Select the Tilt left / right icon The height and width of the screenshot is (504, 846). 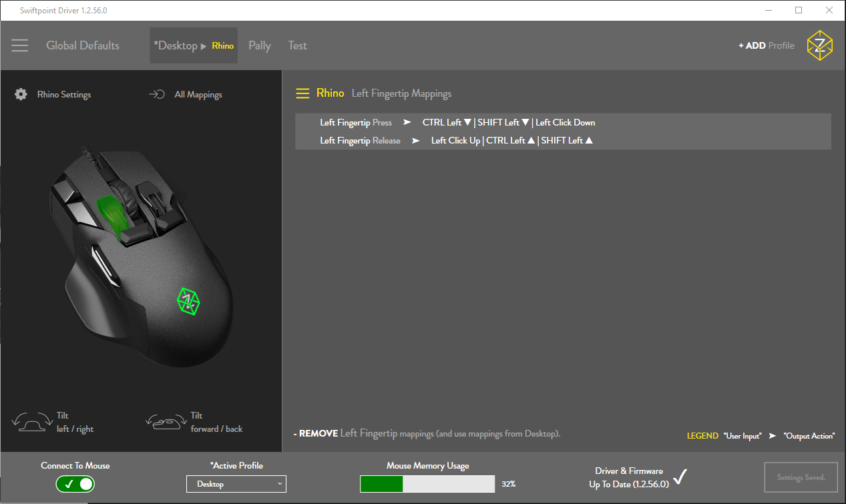(x=32, y=423)
